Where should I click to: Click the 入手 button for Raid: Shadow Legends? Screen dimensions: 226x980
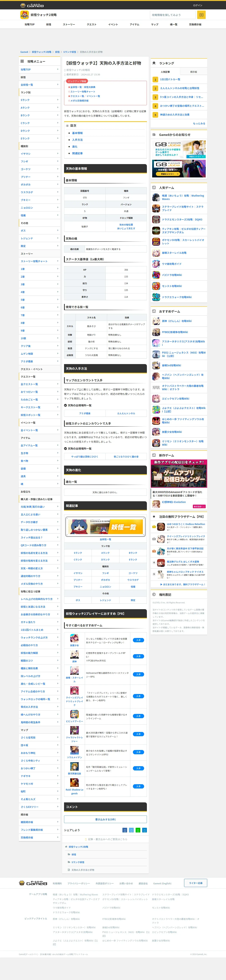click(138, 786)
